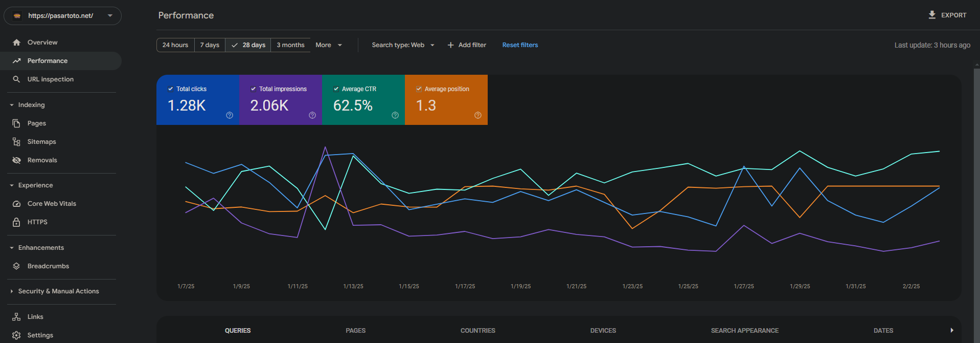Click the Breadcrumbs layers icon
Screen dimensions: 980x343
16,266
